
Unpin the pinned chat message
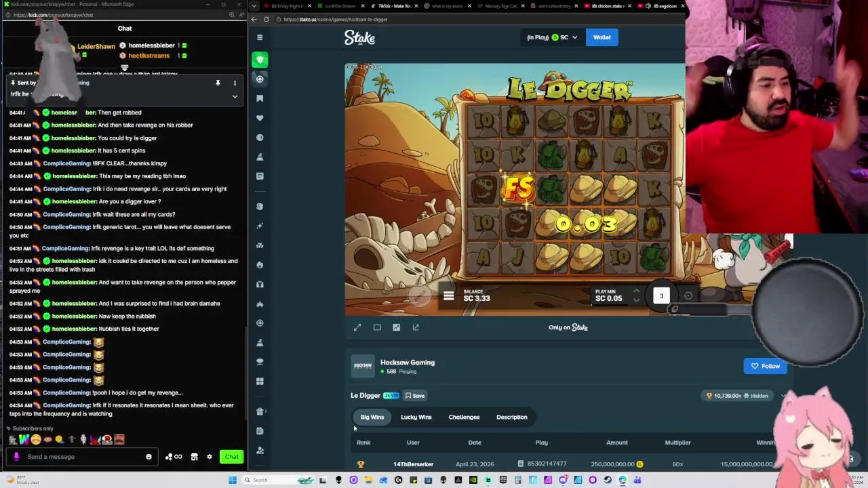coord(218,83)
